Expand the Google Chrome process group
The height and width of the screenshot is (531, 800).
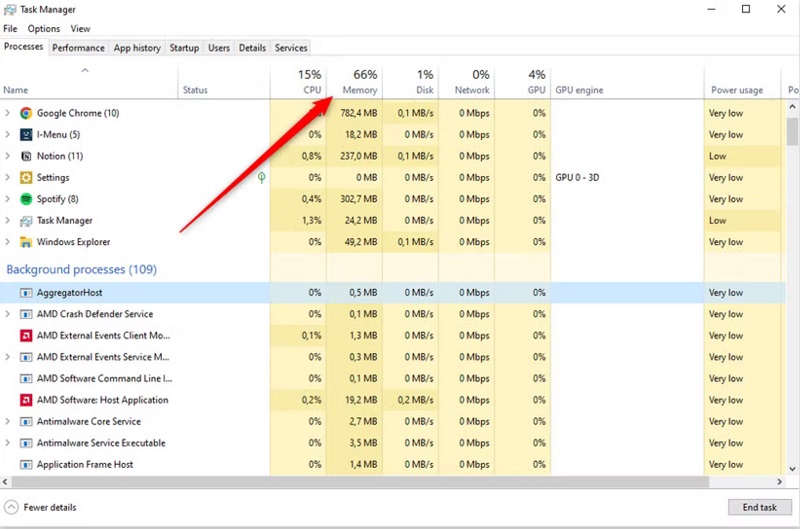[8, 113]
